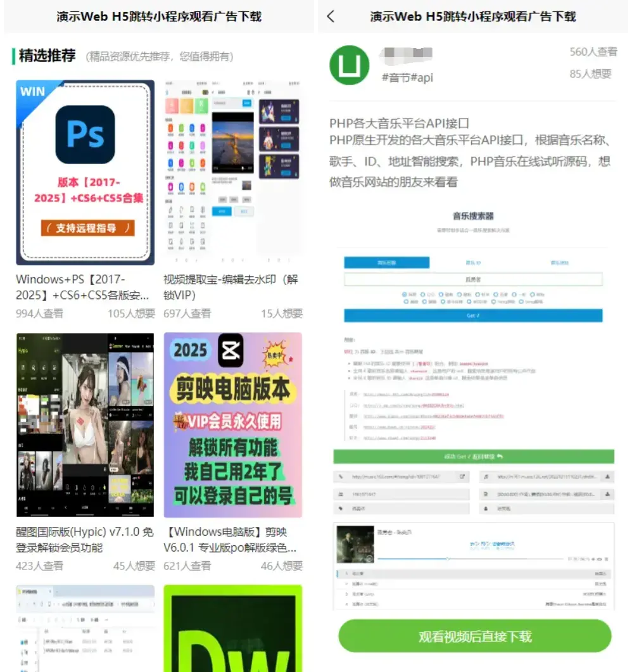Go back using the header arrow

pyautogui.click(x=331, y=16)
